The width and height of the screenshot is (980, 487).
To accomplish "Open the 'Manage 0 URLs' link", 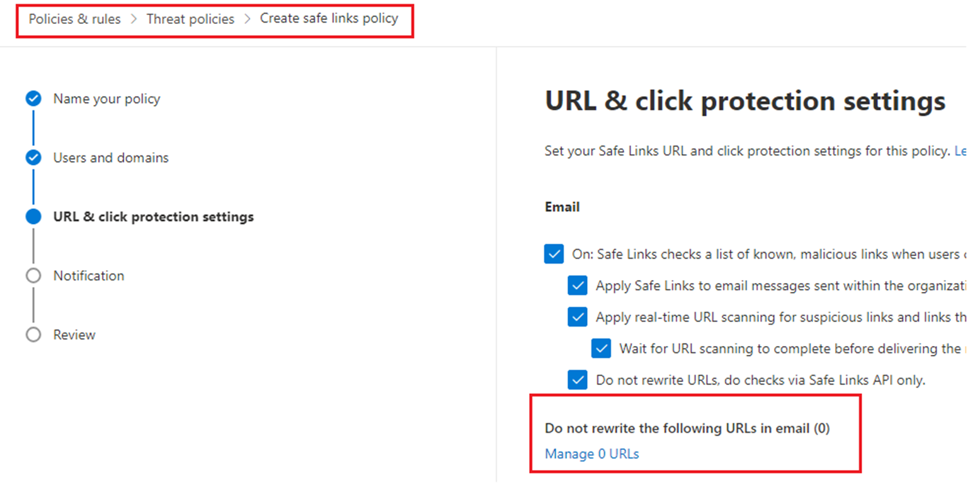I will [592, 454].
